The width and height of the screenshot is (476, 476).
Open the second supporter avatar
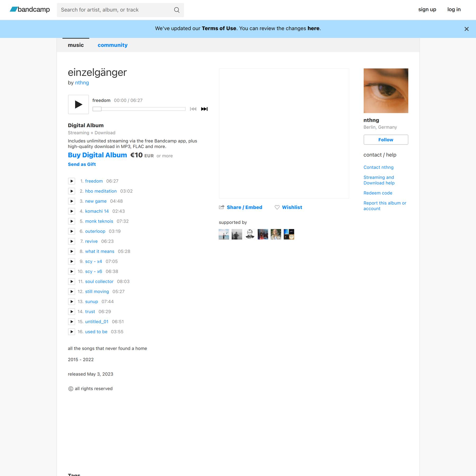[237, 234]
